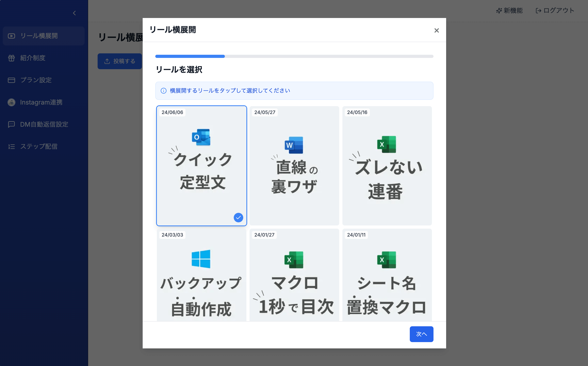Collapse the sidebar with the chevron arrow
This screenshot has height=366, width=588.
click(74, 13)
